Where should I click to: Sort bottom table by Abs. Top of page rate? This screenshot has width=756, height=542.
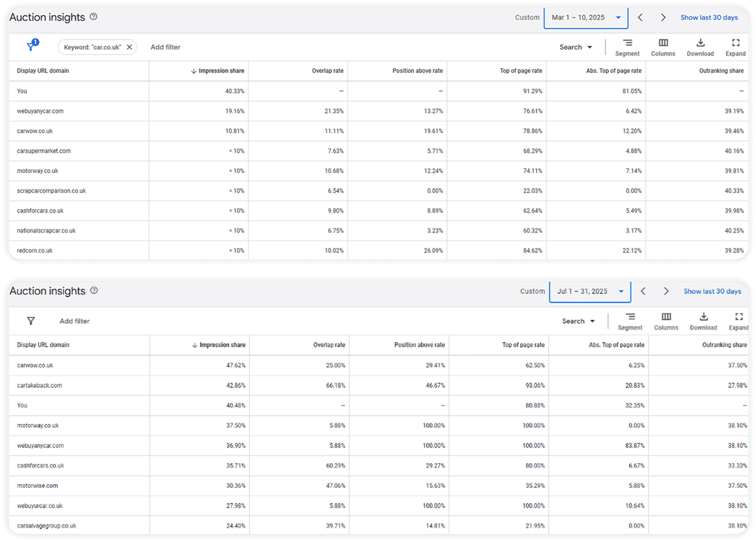(616, 345)
